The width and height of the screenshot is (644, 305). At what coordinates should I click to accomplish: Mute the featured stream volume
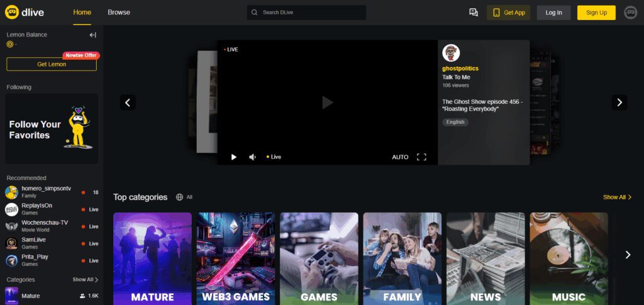click(x=253, y=157)
